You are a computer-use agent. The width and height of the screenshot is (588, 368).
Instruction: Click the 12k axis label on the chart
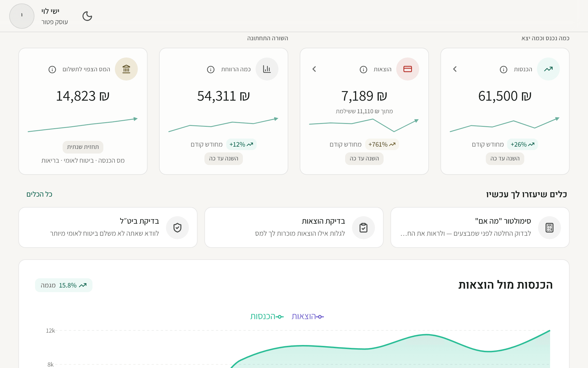(x=51, y=331)
